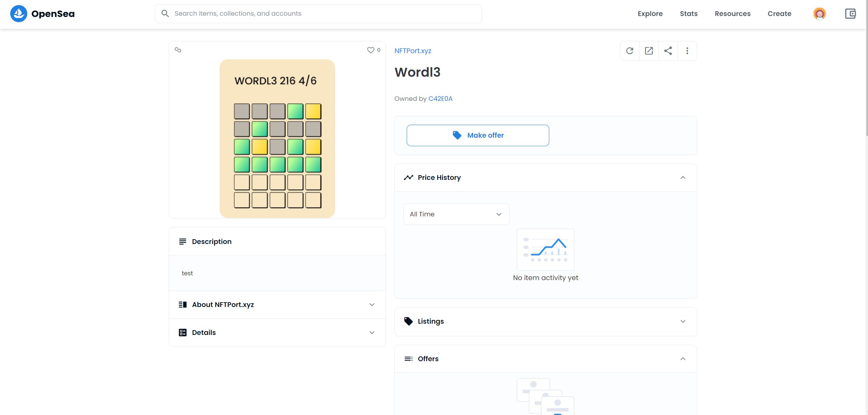Click the Make offer button
The image size is (868, 415).
point(478,135)
